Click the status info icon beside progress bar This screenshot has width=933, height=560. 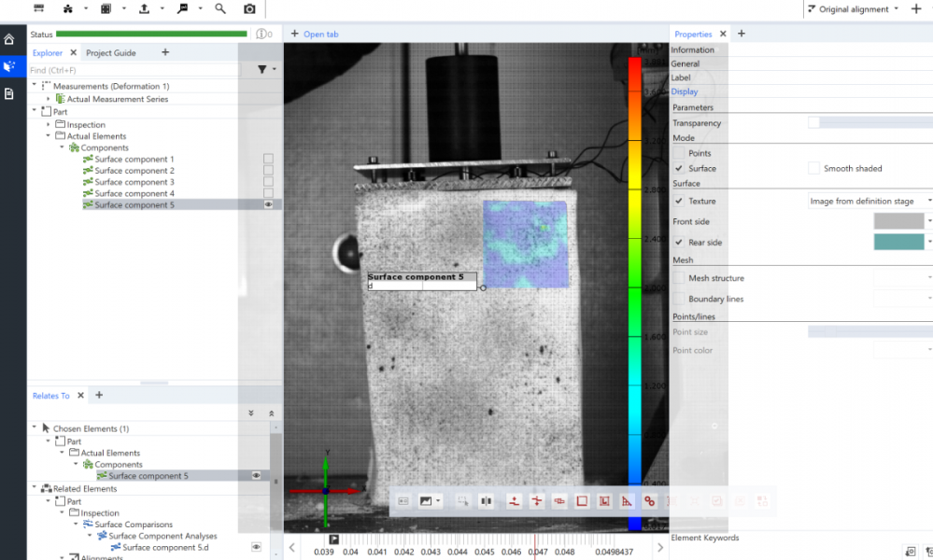click(x=261, y=35)
